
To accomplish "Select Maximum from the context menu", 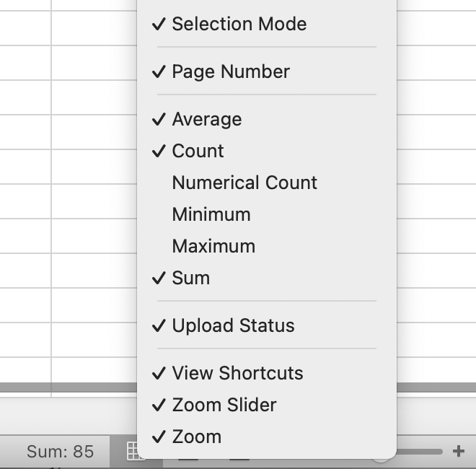I will [x=213, y=246].
